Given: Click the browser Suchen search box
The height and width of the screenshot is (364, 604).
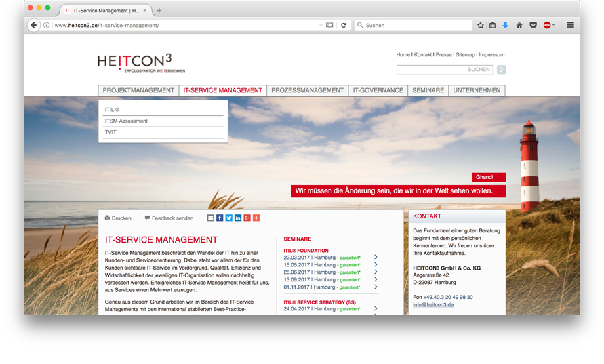Looking at the screenshot, I should [x=414, y=26].
